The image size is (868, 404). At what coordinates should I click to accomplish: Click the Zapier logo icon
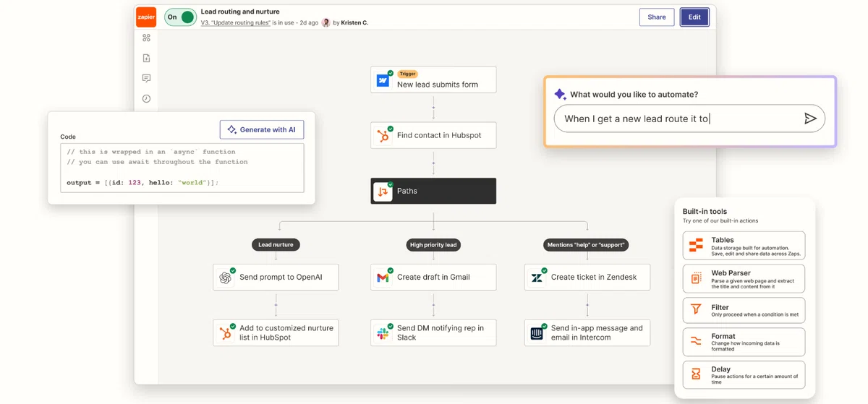click(x=146, y=17)
